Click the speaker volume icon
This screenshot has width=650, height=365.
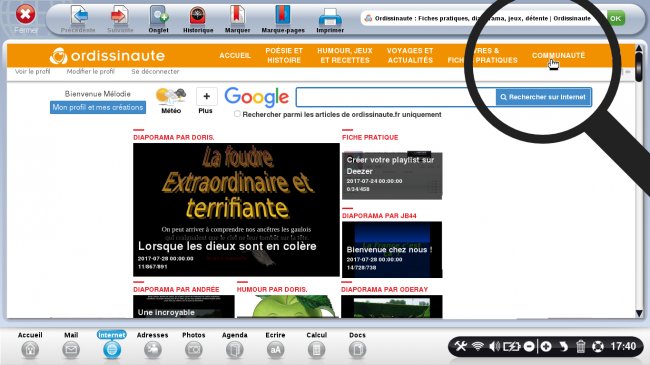(x=495, y=346)
